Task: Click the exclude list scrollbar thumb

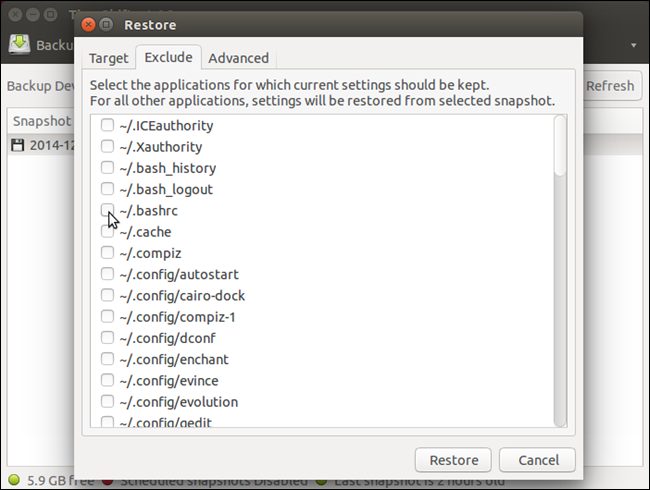Action: (x=560, y=146)
